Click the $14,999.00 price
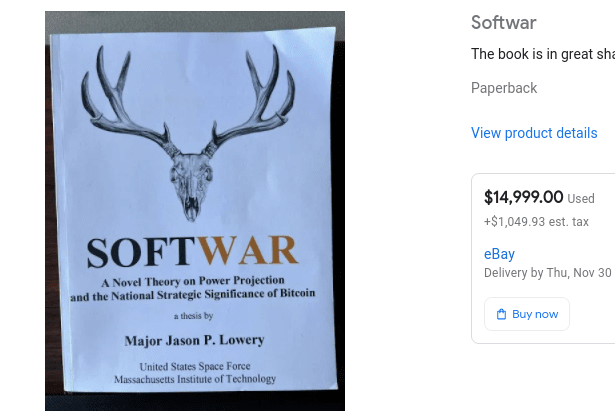Viewport: 615px width, 419px height. (524, 197)
